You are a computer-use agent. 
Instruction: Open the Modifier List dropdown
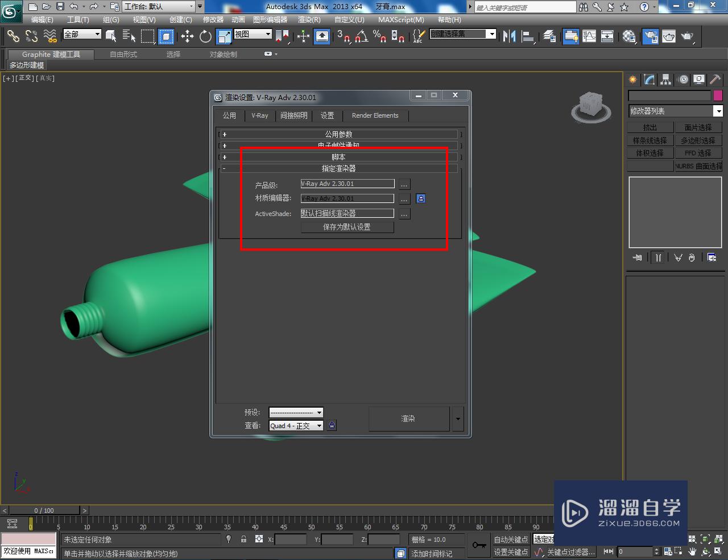[x=675, y=111]
